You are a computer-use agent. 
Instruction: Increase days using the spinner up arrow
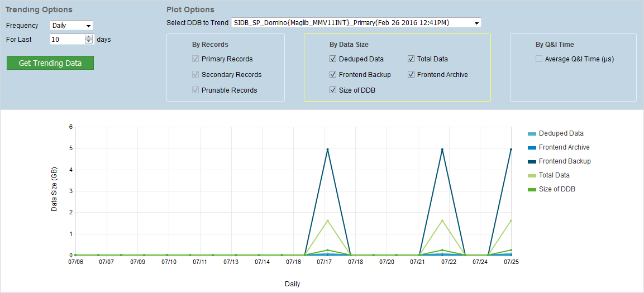pos(89,37)
